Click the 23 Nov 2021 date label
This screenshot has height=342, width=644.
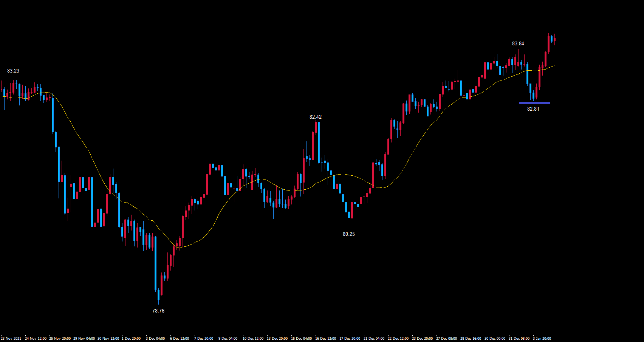pyautogui.click(x=11, y=338)
